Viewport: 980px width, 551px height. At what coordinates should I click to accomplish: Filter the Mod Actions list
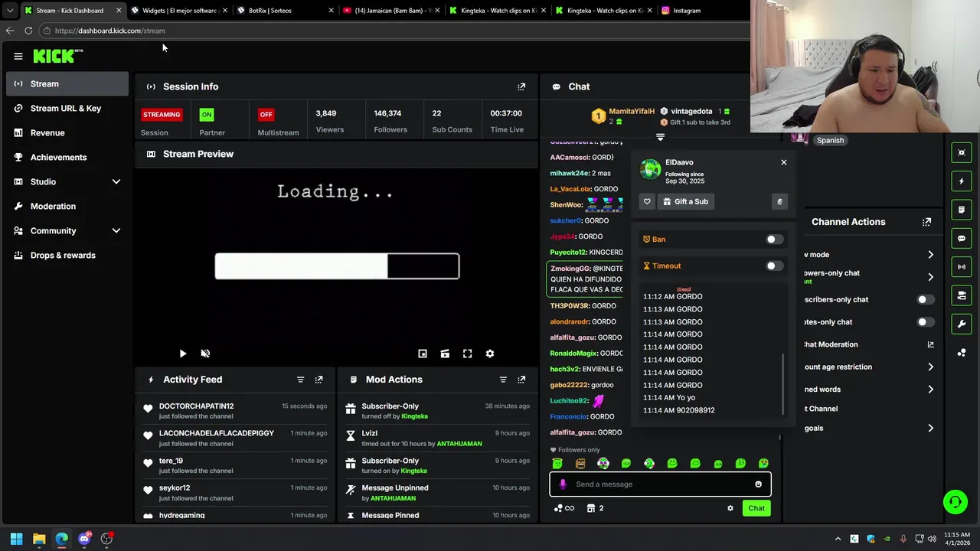click(x=503, y=380)
